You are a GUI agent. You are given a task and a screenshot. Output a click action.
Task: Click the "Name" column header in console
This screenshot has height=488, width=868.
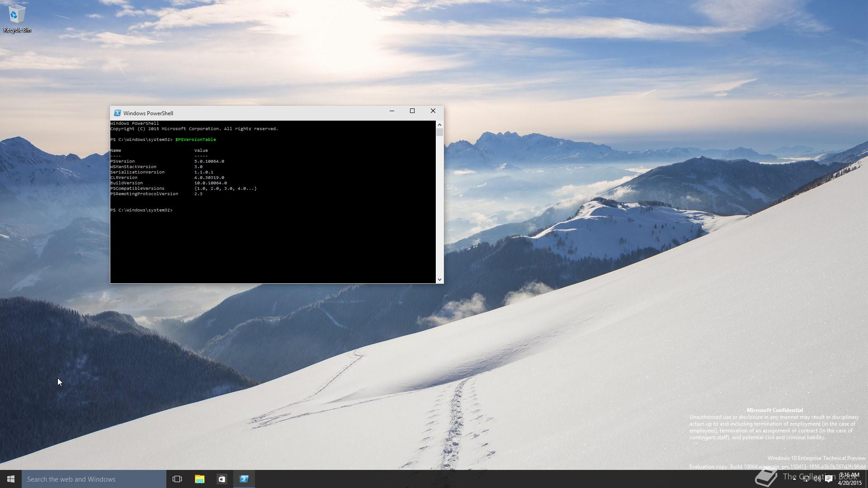116,150
